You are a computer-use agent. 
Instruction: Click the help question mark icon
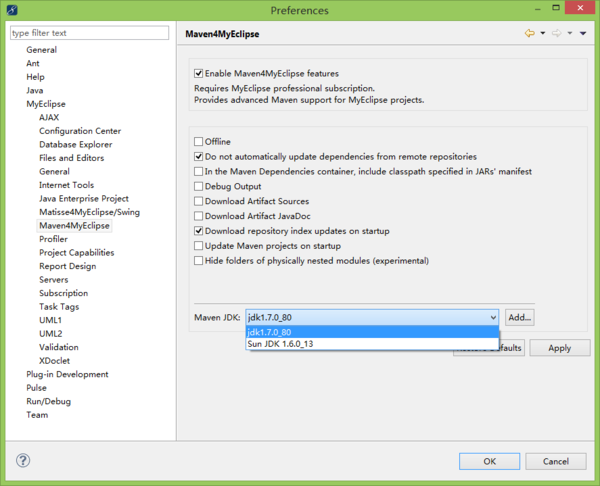pos(23,460)
